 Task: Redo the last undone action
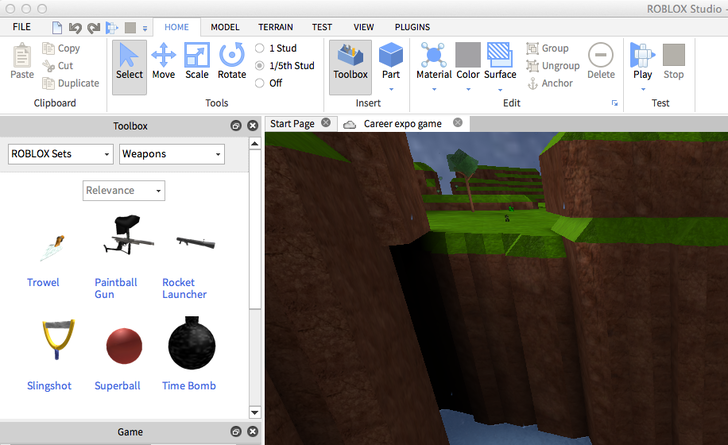[x=94, y=28]
